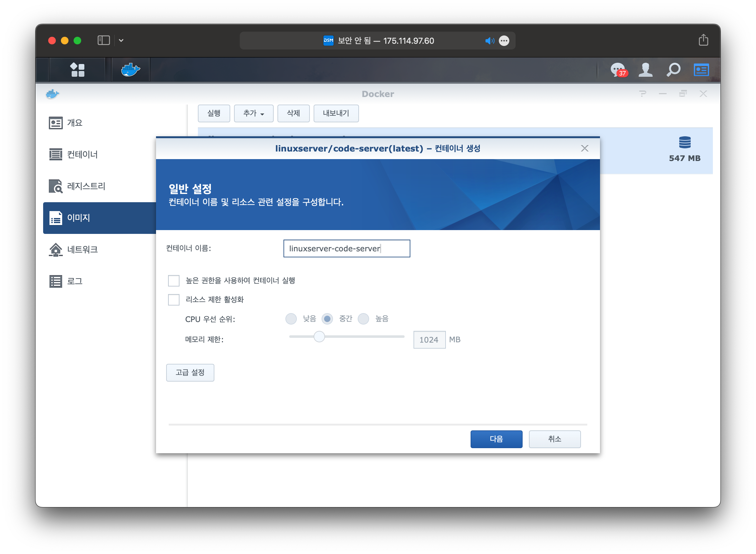Open the notifications icon with badge 37
The image size is (756, 554).
(618, 70)
